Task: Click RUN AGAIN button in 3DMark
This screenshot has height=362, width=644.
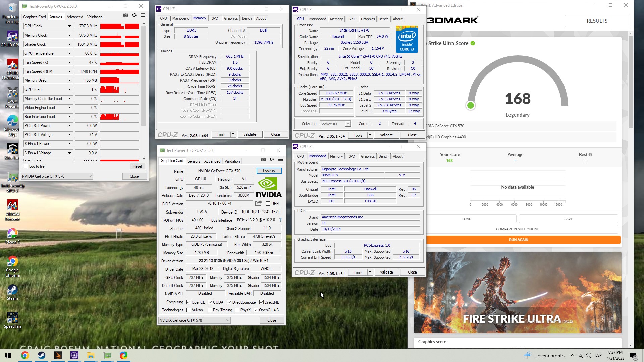Action: [518, 240]
